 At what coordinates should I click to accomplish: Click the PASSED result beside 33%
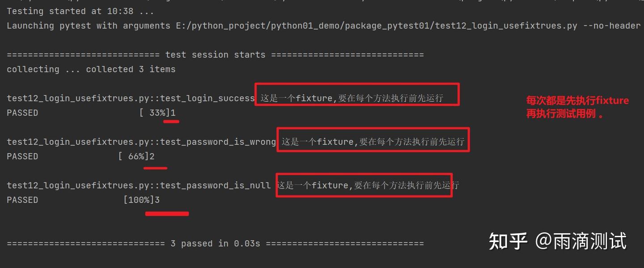[22, 113]
